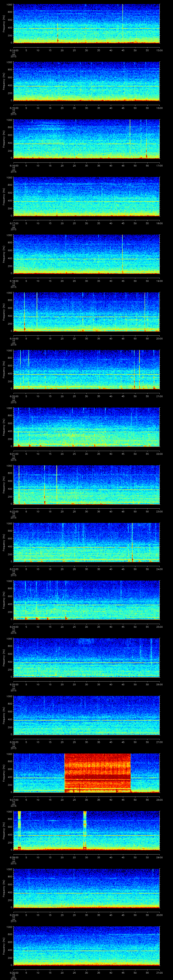The height and width of the screenshot is (980, 173).
Task: Choose the spectrogram panel starting at 6:20:00
Action: pyautogui.click(x=86, y=369)
